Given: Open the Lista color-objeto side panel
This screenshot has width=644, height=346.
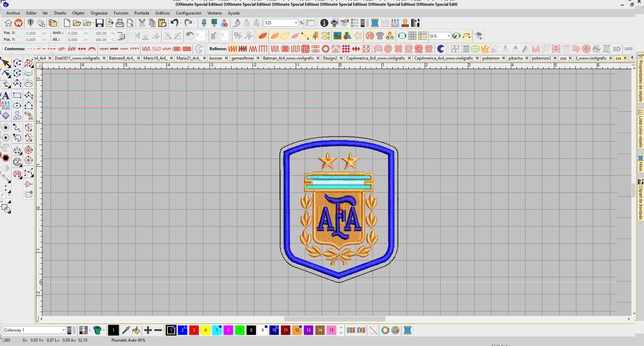Looking at the screenshot, I should coord(640,129).
